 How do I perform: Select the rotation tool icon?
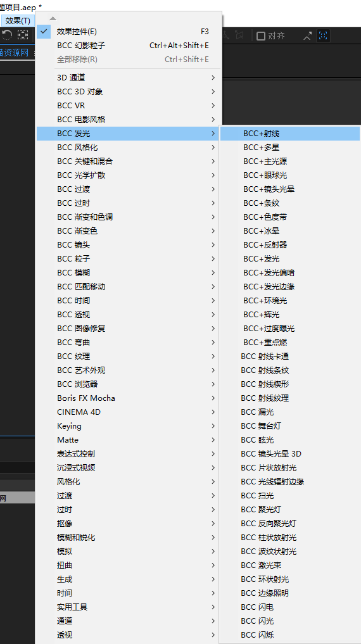click(x=7, y=35)
